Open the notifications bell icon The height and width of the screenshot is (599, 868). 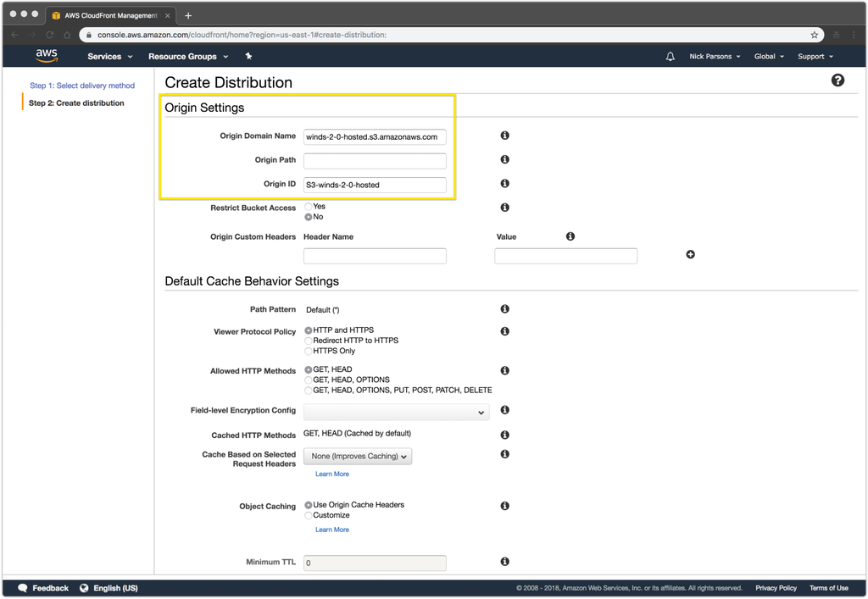pos(670,57)
